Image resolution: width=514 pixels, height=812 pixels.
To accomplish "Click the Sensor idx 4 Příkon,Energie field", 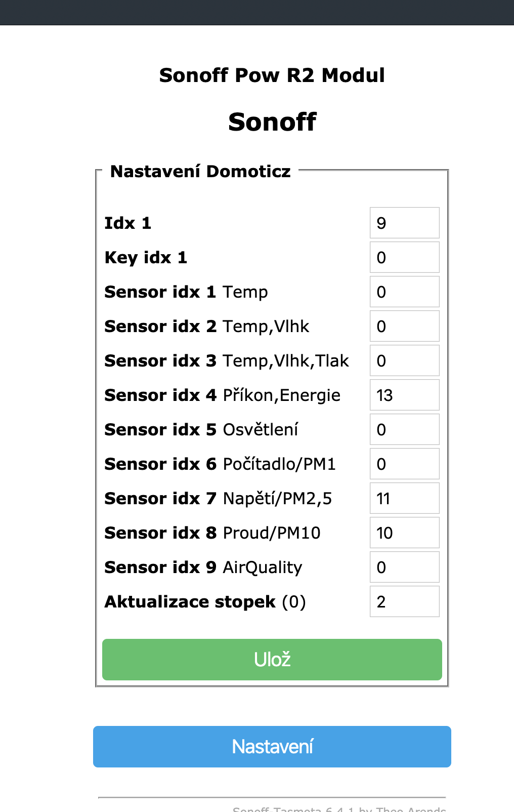I will (x=404, y=395).
